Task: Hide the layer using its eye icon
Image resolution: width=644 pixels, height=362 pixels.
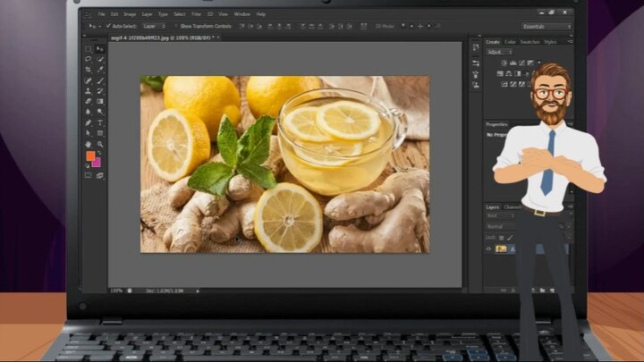Action: [x=488, y=248]
